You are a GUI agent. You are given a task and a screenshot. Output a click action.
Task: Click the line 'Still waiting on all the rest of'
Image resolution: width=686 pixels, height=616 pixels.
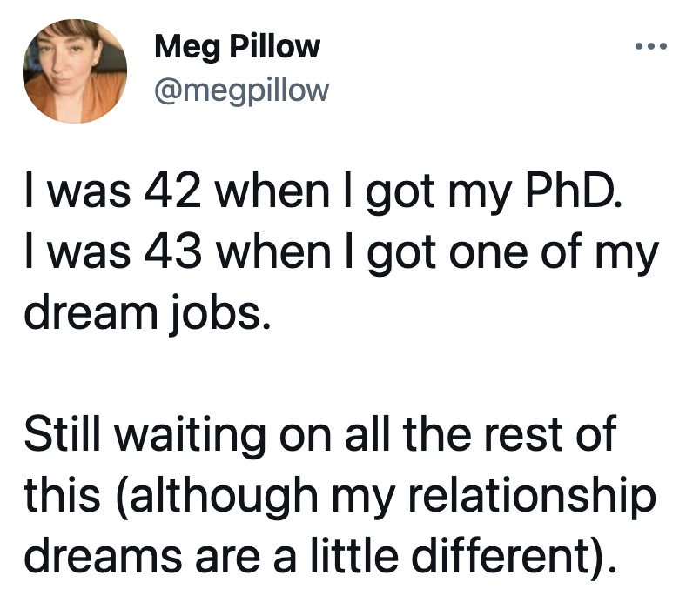(x=320, y=435)
